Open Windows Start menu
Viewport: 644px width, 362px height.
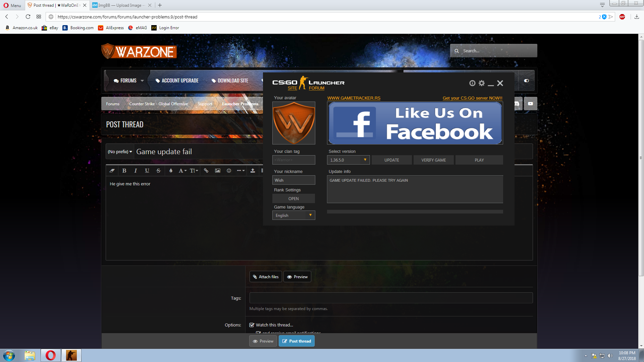click(9, 355)
